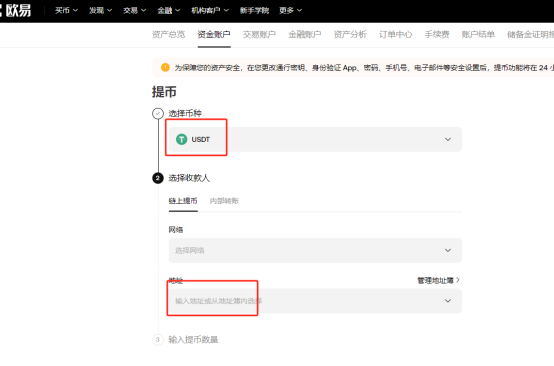Click the step 1 checkmark circle

coord(158,113)
